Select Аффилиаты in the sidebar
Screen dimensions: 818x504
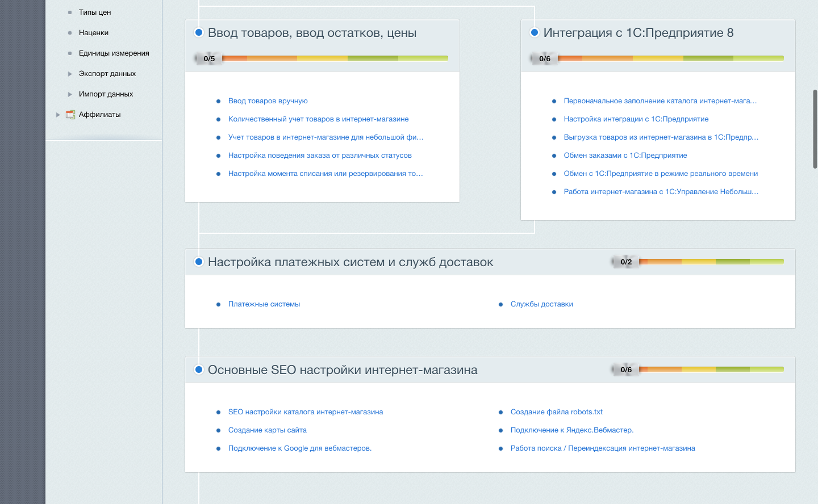pyautogui.click(x=99, y=115)
